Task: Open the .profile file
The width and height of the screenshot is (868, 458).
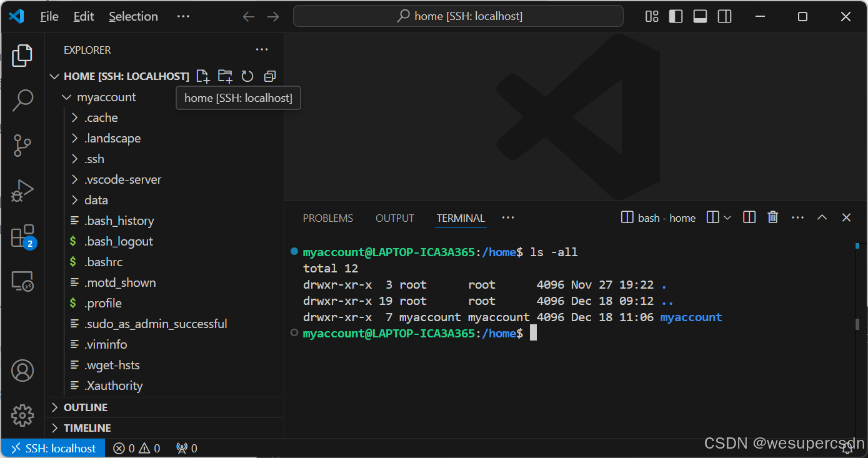Action: tap(103, 303)
